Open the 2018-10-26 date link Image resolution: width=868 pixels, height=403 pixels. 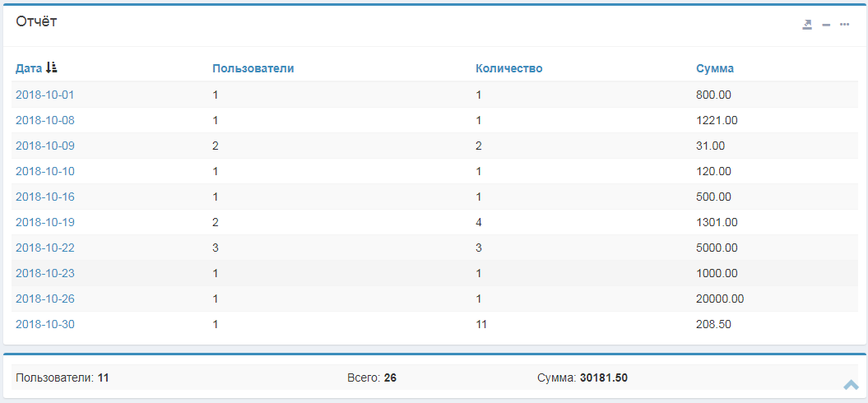(x=45, y=299)
